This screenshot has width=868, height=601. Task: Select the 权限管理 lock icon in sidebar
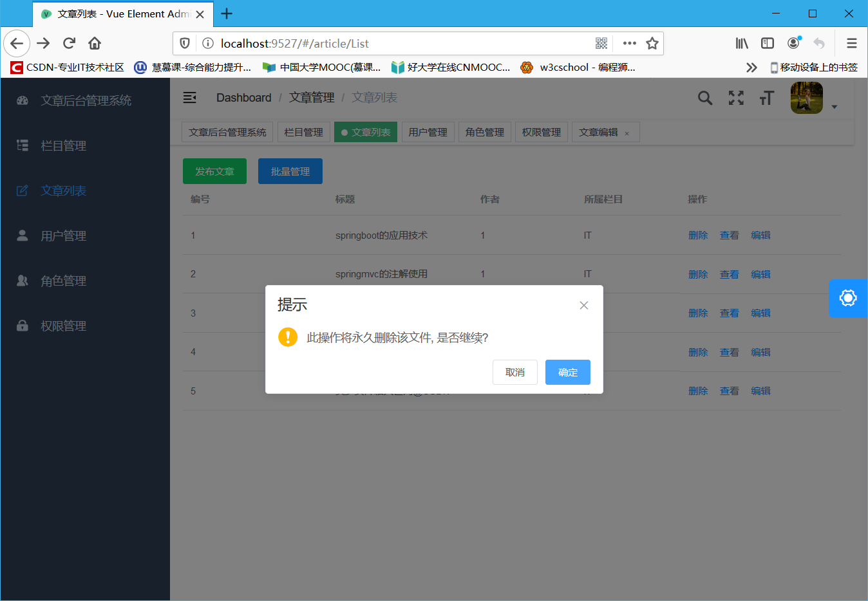point(22,326)
